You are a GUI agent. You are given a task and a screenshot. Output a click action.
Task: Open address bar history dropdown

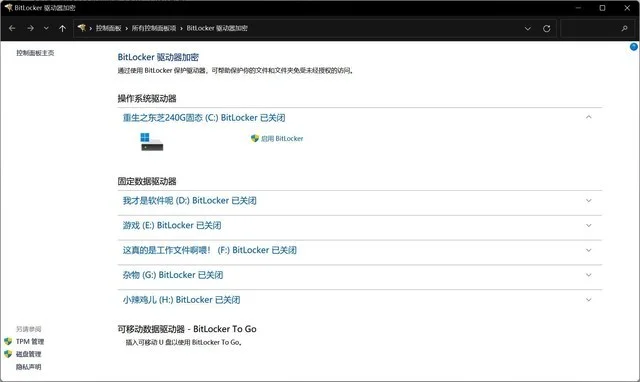pyautogui.click(x=528, y=29)
